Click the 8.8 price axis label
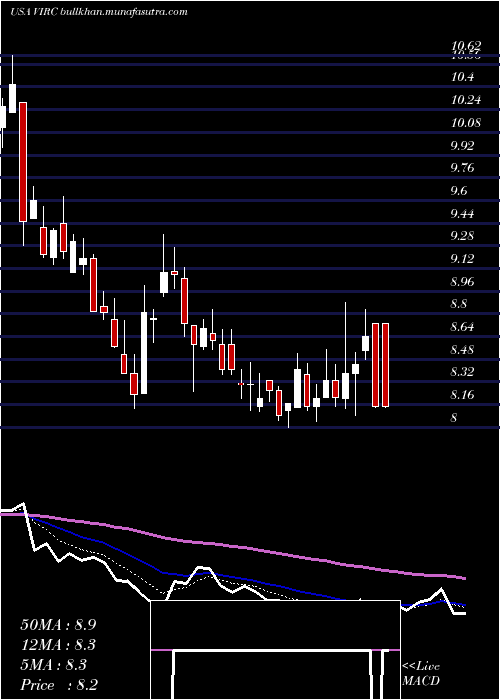 (x=459, y=304)
